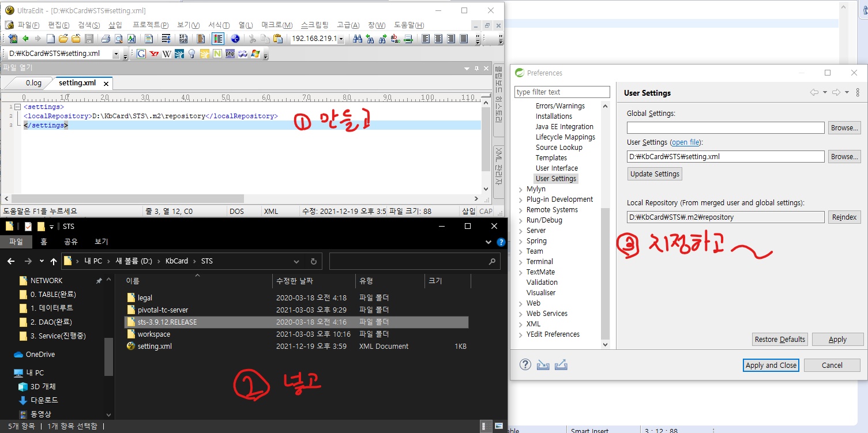Expand the XML preferences node
Image resolution: width=868 pixels, height=433 pixels.
(x=521, y=324)
